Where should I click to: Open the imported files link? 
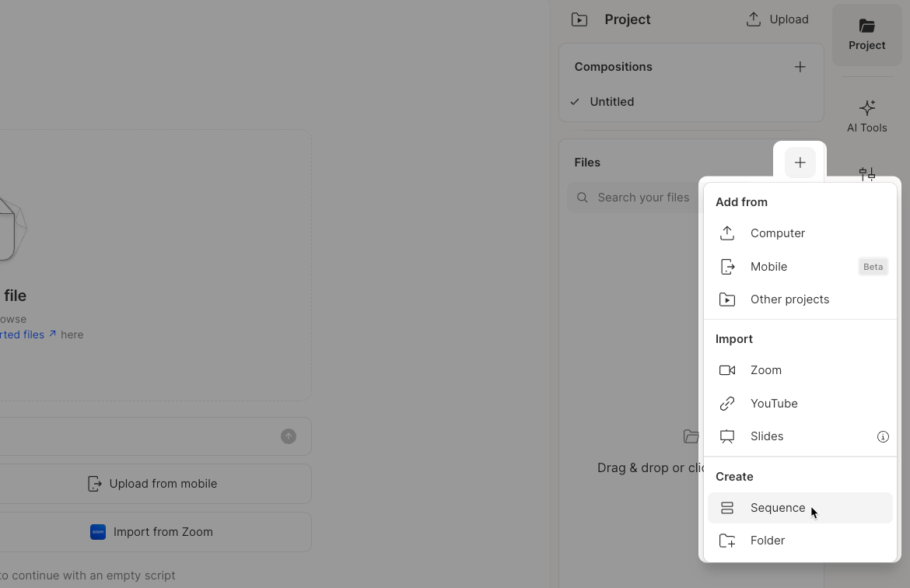pyautogui.click(x=22, y=334)
